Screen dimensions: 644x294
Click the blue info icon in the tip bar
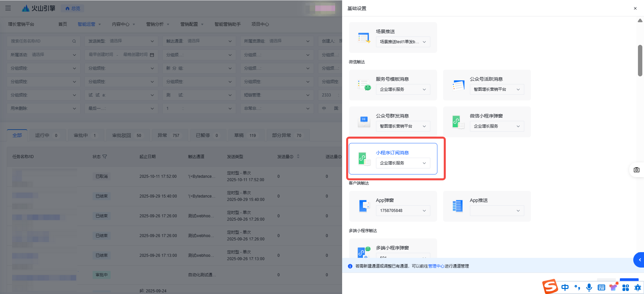350,266
